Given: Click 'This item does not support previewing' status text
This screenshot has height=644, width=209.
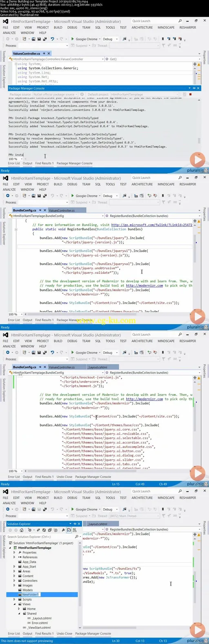Looking at the screenshot, I should [x=27, y=641].
